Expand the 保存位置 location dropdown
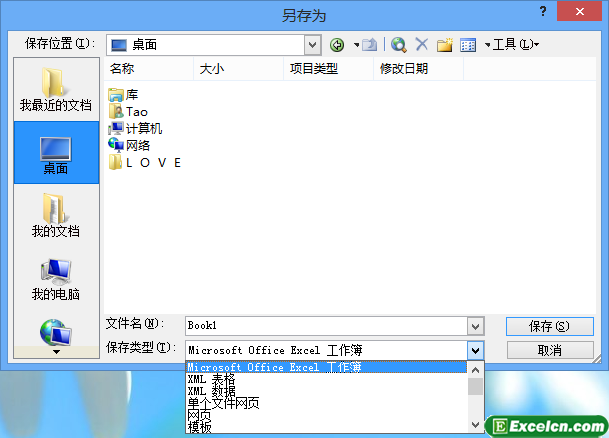609x438 pixels. [x=313, y=45]
